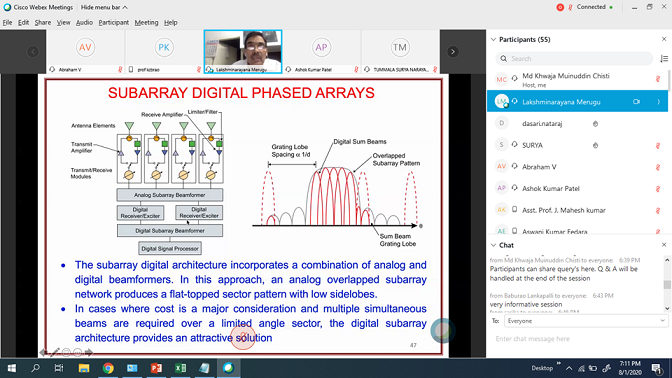Image resolution: width=672 pixels, height=378 pixels.
Task: Open the chat recipient Everyone dropdown
Action: (586, 321)
